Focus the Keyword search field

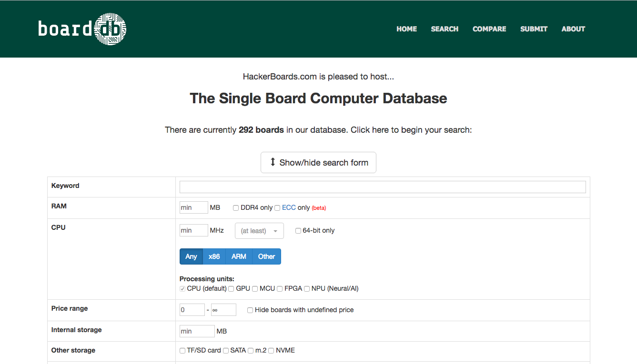(383, 187)
